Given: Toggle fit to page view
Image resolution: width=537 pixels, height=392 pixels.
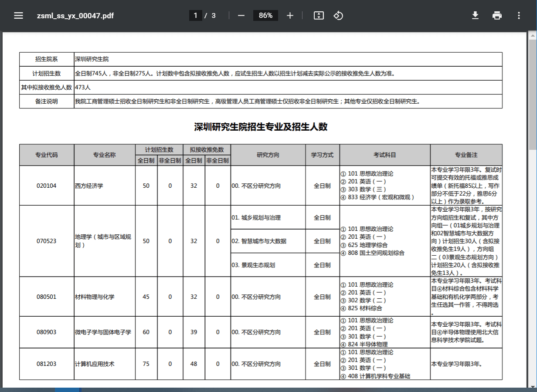Looking at the screenshot, I should coord(319,16).
